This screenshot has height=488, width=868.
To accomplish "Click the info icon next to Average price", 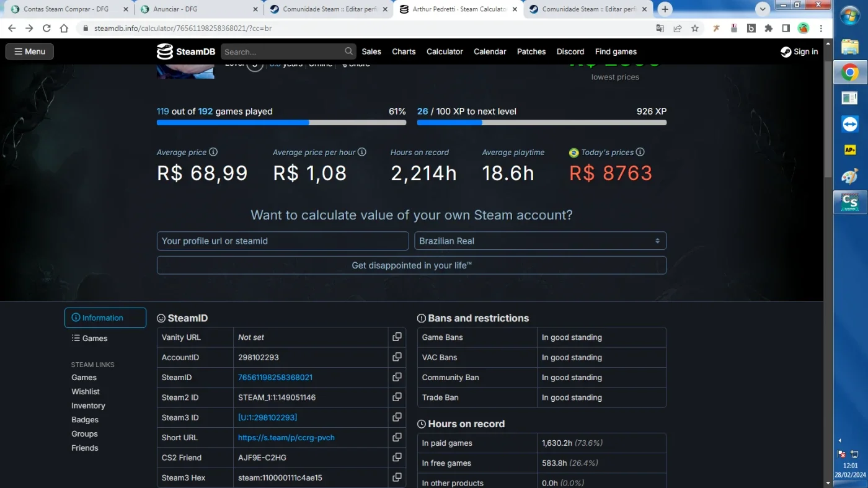I will click(x=213, y=152).
